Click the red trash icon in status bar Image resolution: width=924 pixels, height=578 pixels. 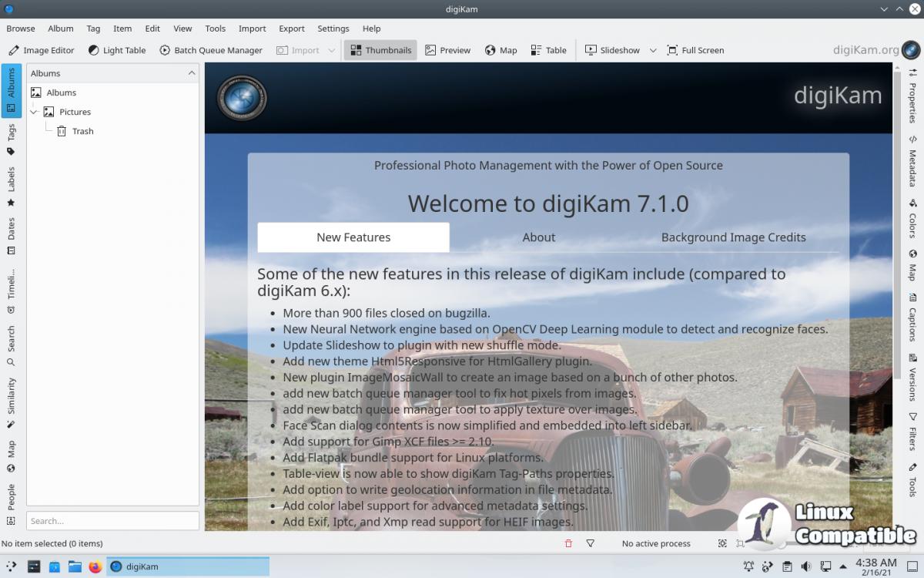tap(568, 543)
